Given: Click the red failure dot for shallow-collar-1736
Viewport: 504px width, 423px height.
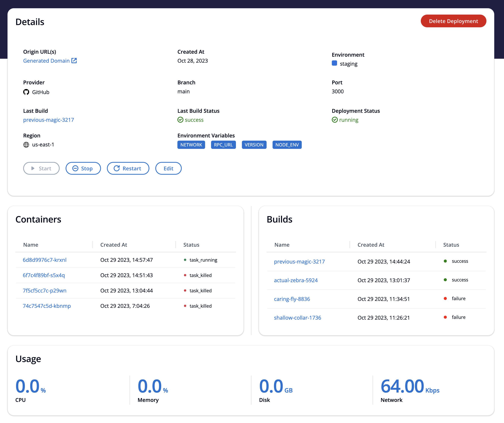Looking at the screenshot, I should (x=445, y=317).
